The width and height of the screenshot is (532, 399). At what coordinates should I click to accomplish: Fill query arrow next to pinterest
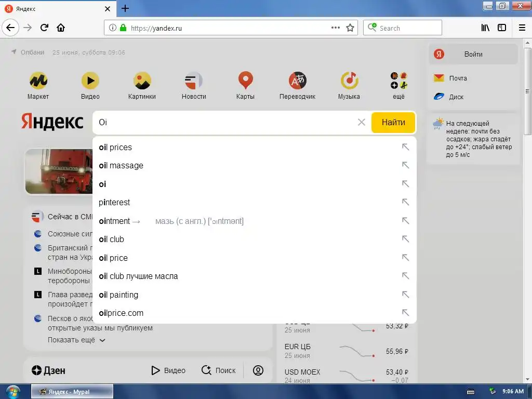pyautogui.click(x=405, y=202)
